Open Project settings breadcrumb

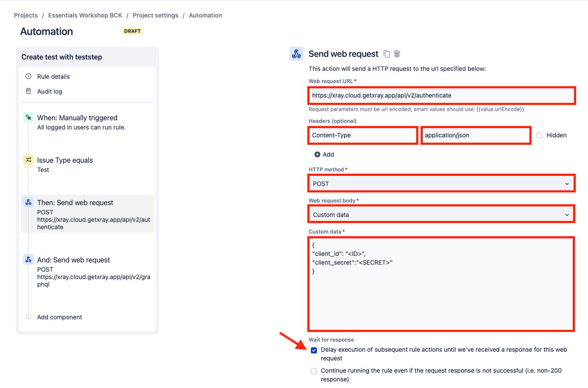[156, 15]
